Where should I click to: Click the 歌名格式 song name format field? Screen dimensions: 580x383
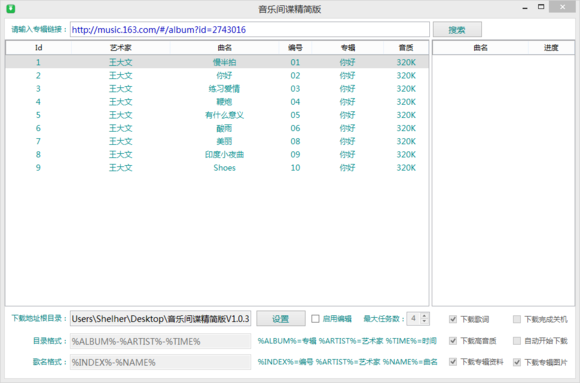click(x=161, y=362)
